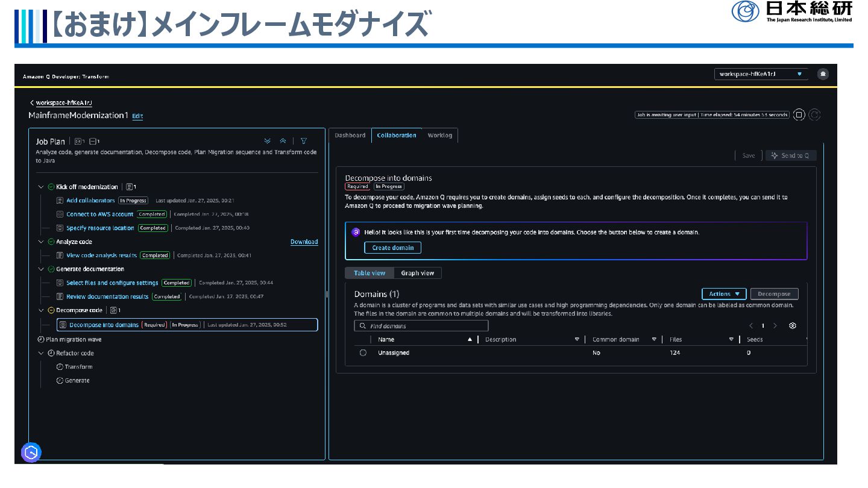This screenshot has height=488, width=868.
Task: Click the expand-all double chevron in Job Plan
Action: coord(268,141)
